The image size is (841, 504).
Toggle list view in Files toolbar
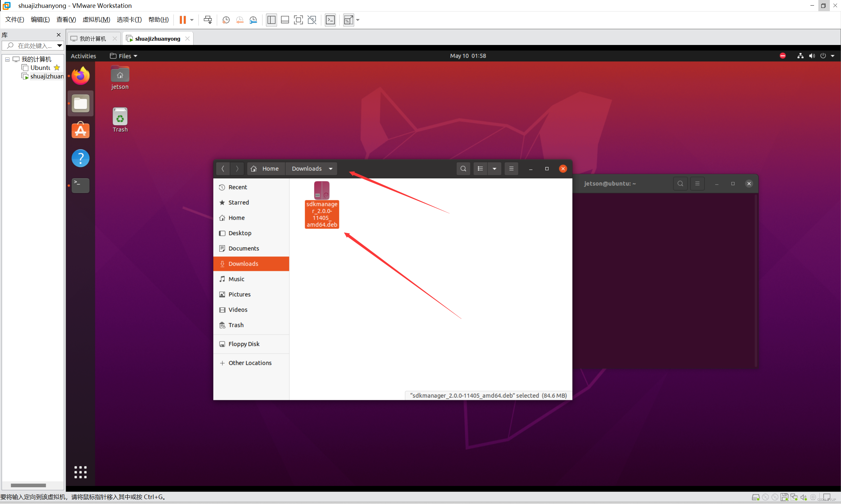(480, 168)
